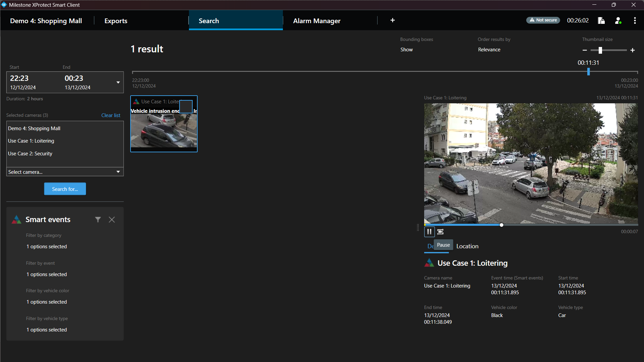Click the search timeline marker at 00:11:31
The width and height of the screenshot is (644, 362).
coord(588,71)
